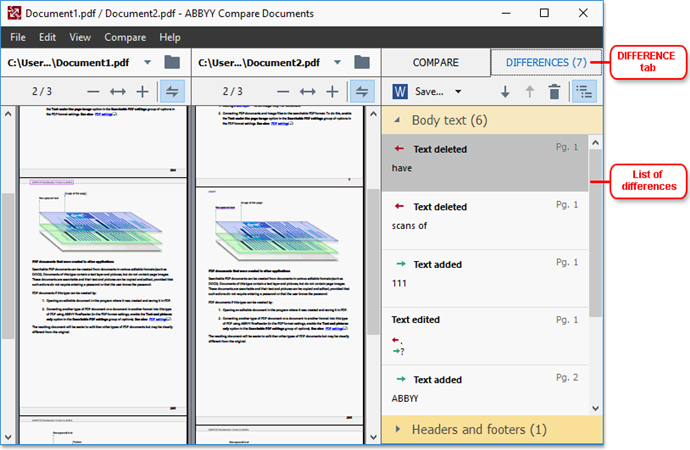Click Document1 pane scroll down arrow
The width and height of the screenshot is (690, 450).
click(x=8, y=437)
